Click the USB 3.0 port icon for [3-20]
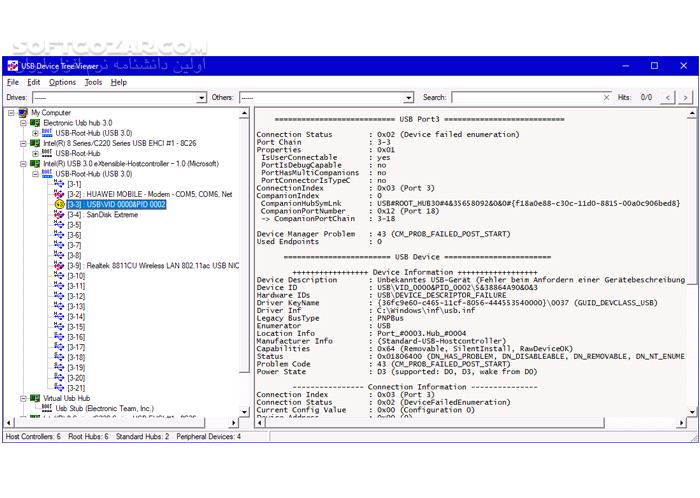Viewport: 700px width, 498px height. click(59, 378)
